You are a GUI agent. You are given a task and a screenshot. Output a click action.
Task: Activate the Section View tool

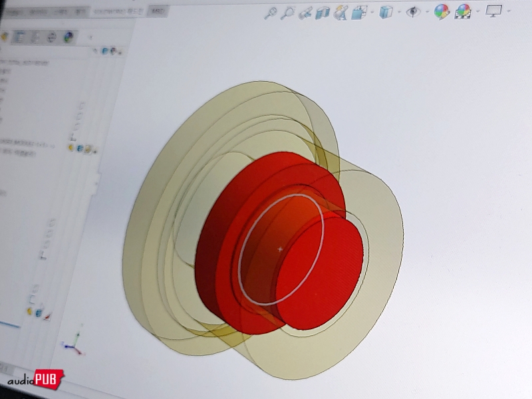tap(323, 13)
